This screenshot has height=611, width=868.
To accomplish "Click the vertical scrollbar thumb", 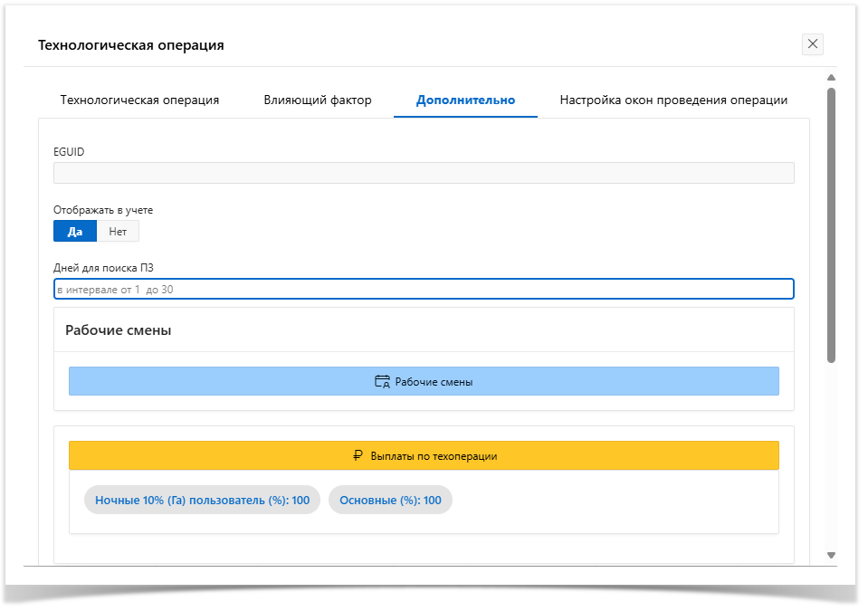I will [x=831, y=226].
